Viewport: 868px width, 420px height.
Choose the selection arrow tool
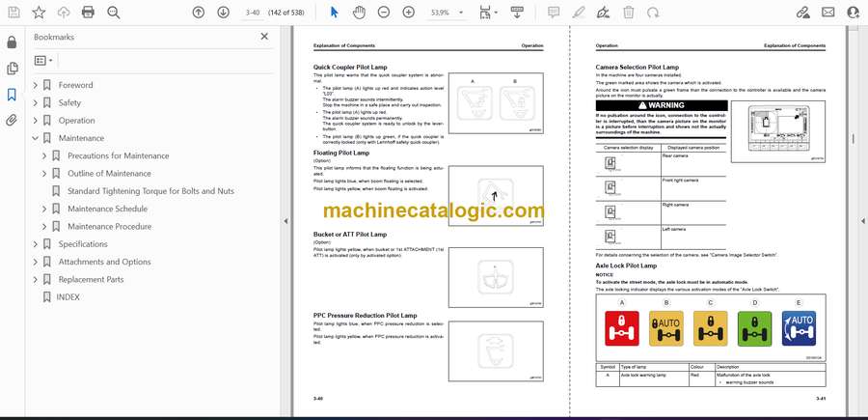tap(334, 13)
